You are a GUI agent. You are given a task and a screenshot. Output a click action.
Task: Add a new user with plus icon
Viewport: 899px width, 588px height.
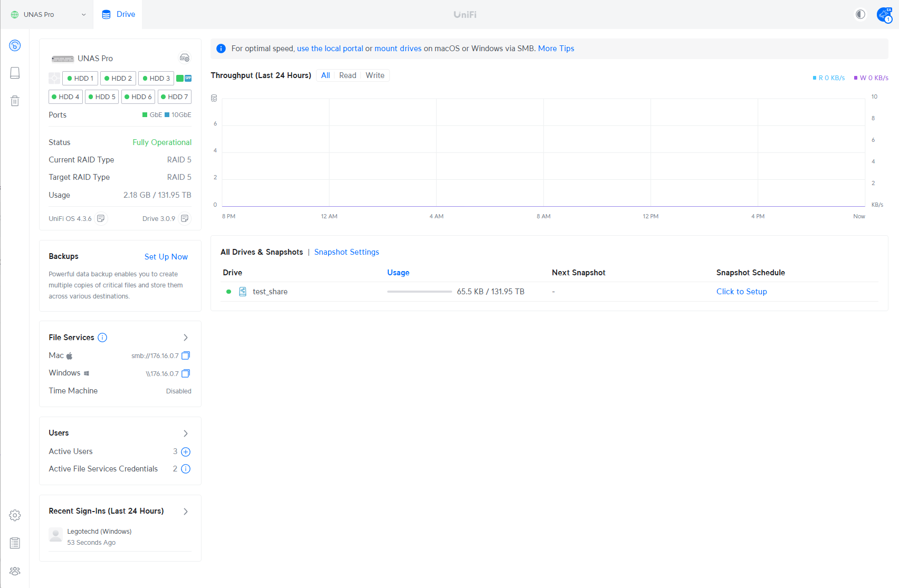coord(186,452)
